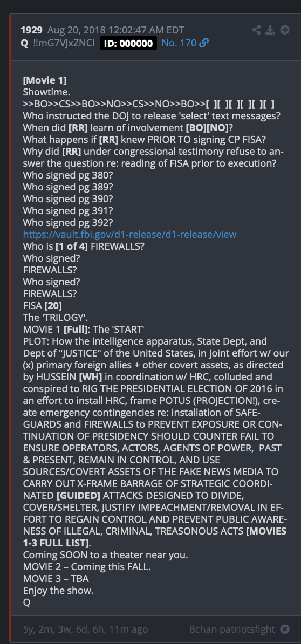Image resolution: width=301 pixels, height=644 pixels.
Task: Click the bold [Movie 1] heading
Action: pos(44,80)
